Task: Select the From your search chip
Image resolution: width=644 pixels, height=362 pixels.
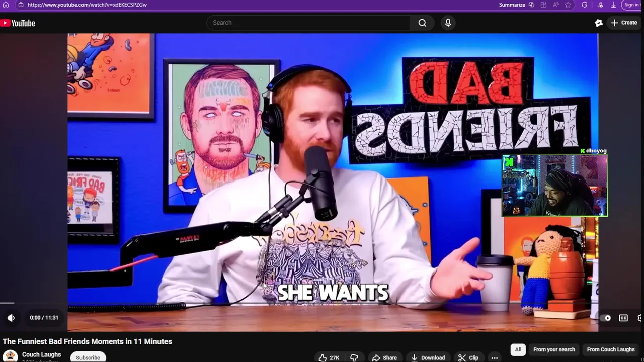Action: pyautogui.click(x=554, y=349)
